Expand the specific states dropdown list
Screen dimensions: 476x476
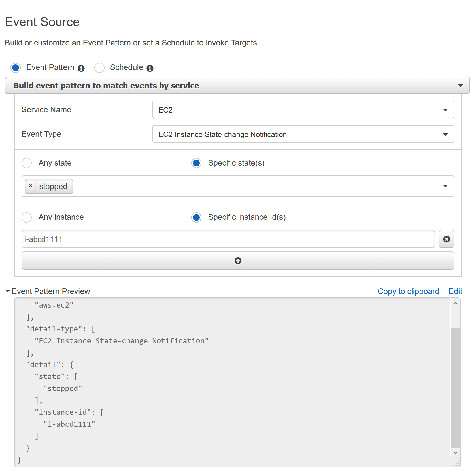coord(445,186)
